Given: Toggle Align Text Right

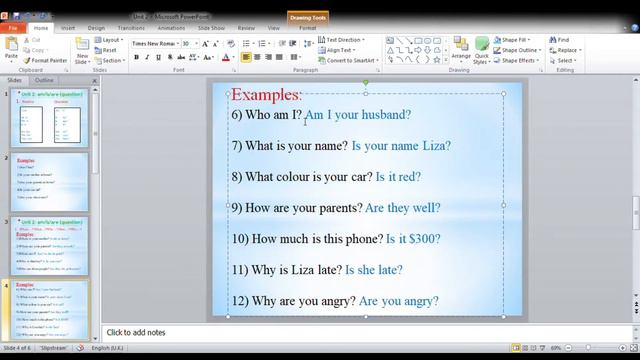Looking at the screenshot, I should (x=268, y=57).
